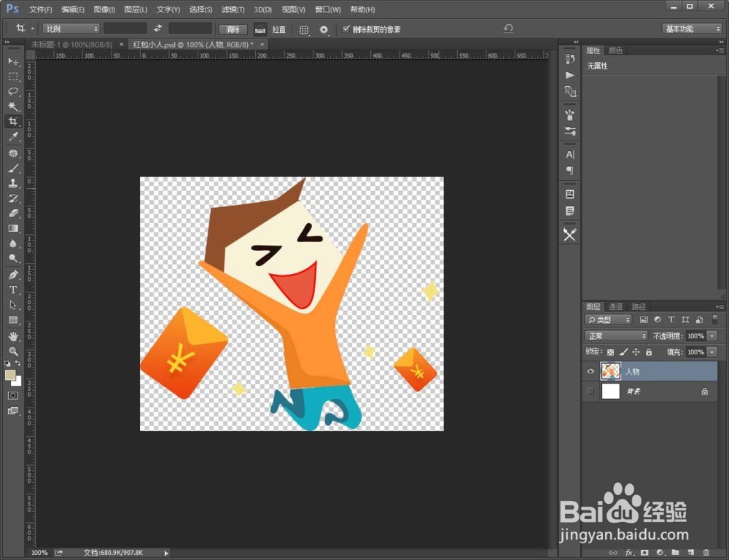Set the foreground color swatch
The height and width of the screenshot is (560, 729).
10,376
